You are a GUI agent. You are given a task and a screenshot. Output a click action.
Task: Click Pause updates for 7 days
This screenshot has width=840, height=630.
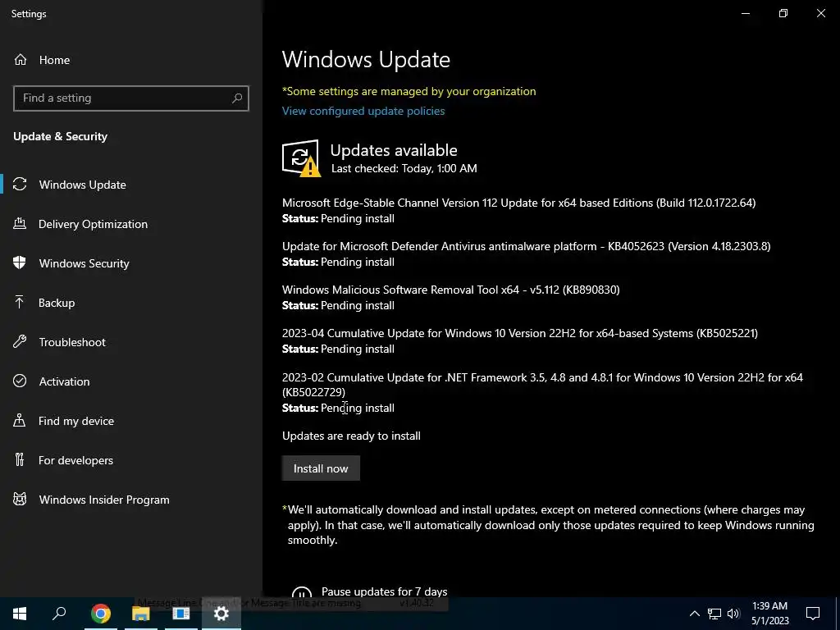pos(384,591)
